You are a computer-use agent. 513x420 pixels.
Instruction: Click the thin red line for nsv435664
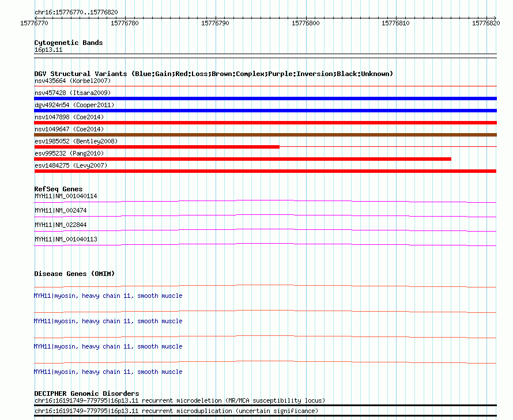point(265,86)
